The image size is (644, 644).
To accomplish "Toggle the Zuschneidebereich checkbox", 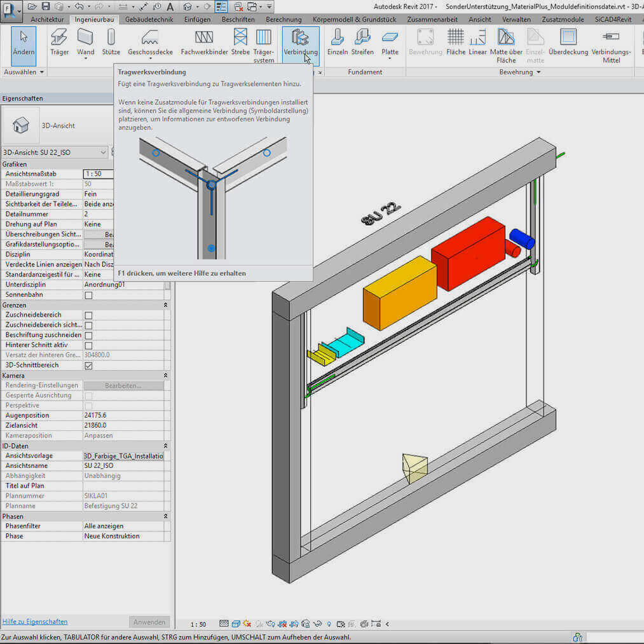I will 89,315.
